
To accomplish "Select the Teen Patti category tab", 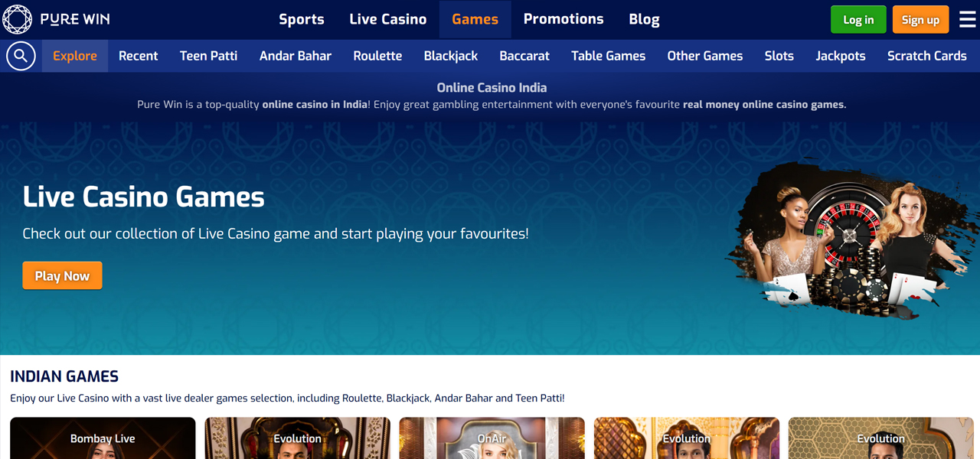I will (208, 56).
